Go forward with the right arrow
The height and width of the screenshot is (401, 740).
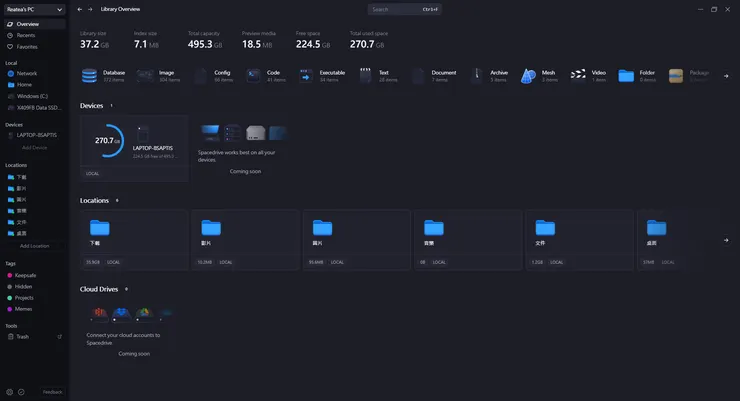point(90,9)
